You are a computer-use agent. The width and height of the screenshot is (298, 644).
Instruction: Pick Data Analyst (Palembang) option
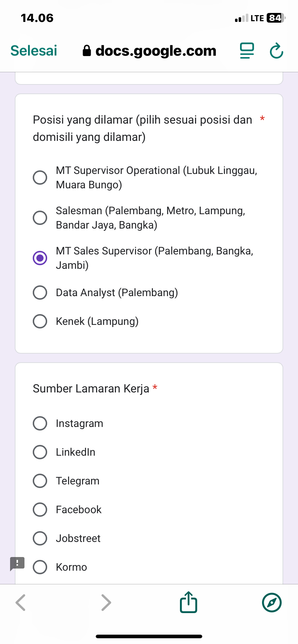40,293
